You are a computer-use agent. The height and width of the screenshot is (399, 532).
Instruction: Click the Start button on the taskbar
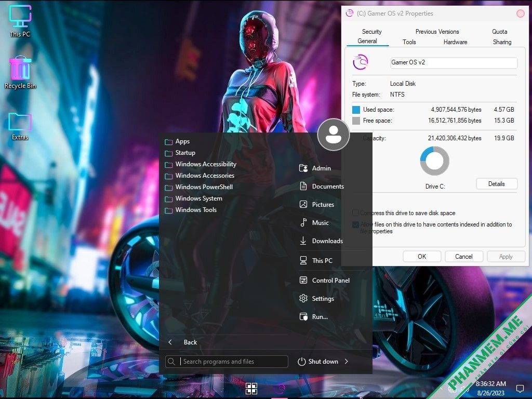pyautogui.click(x=251, y=389)
